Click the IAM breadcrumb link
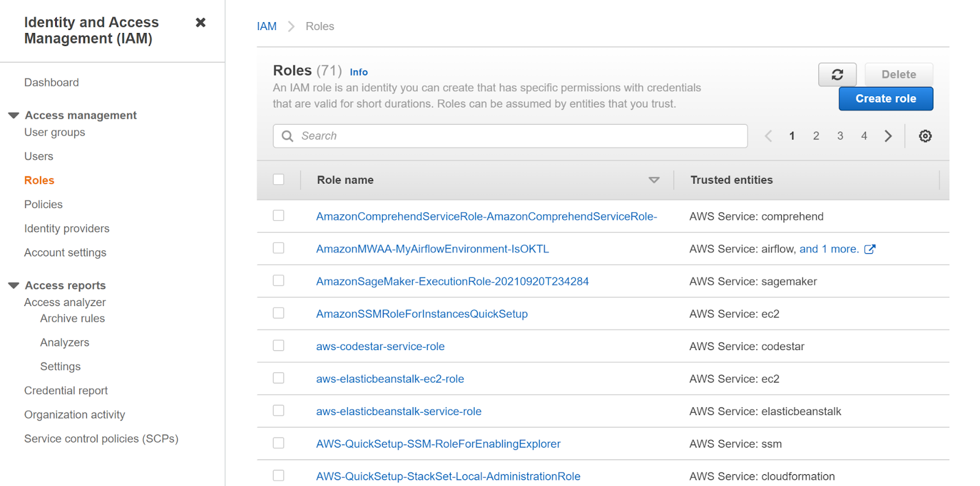The height and width of the screenshot is (486, 980). click(266, 26)
